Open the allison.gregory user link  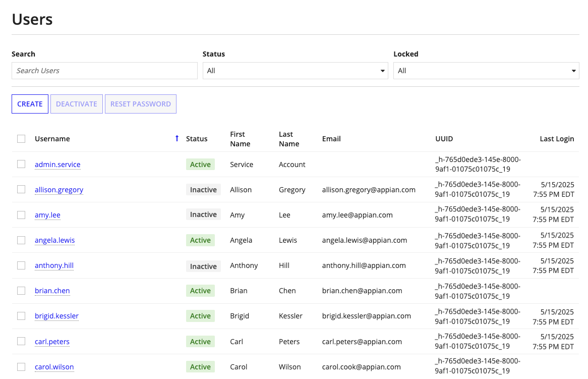(59, 190)
